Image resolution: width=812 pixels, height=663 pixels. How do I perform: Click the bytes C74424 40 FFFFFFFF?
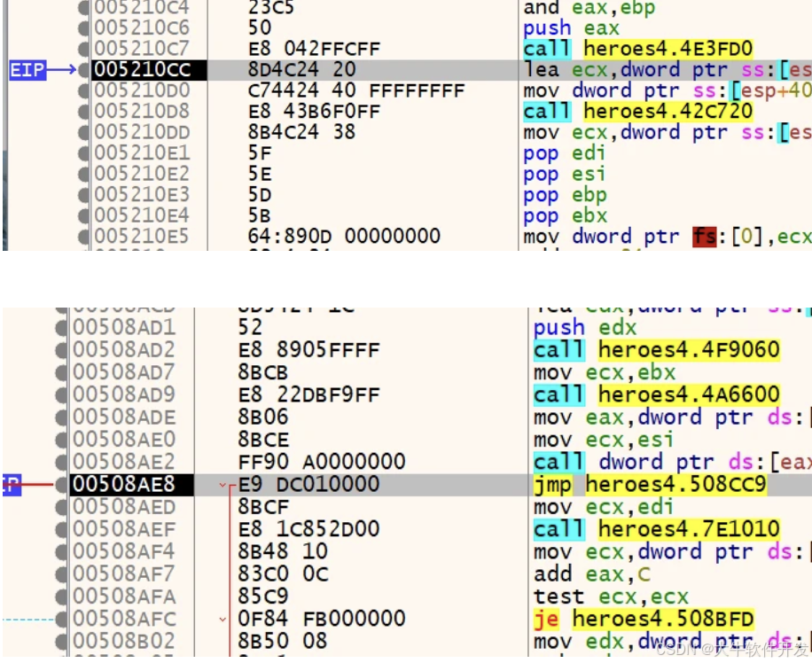coord(356,90)
